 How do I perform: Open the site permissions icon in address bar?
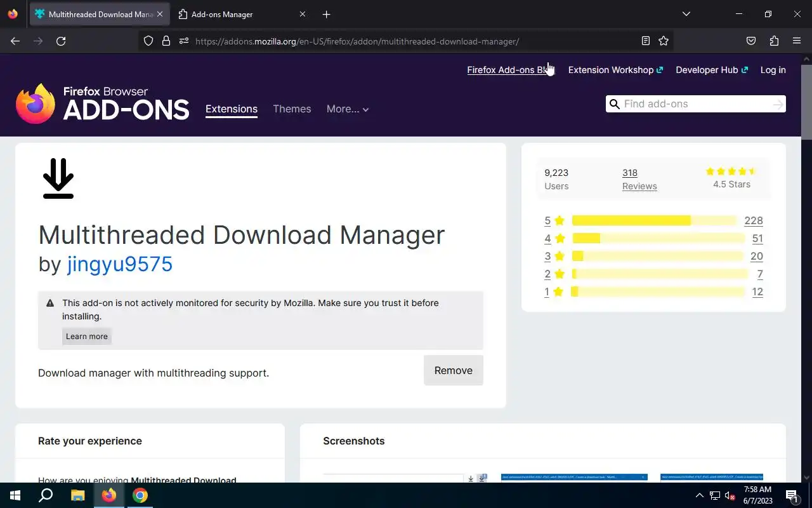184,41
